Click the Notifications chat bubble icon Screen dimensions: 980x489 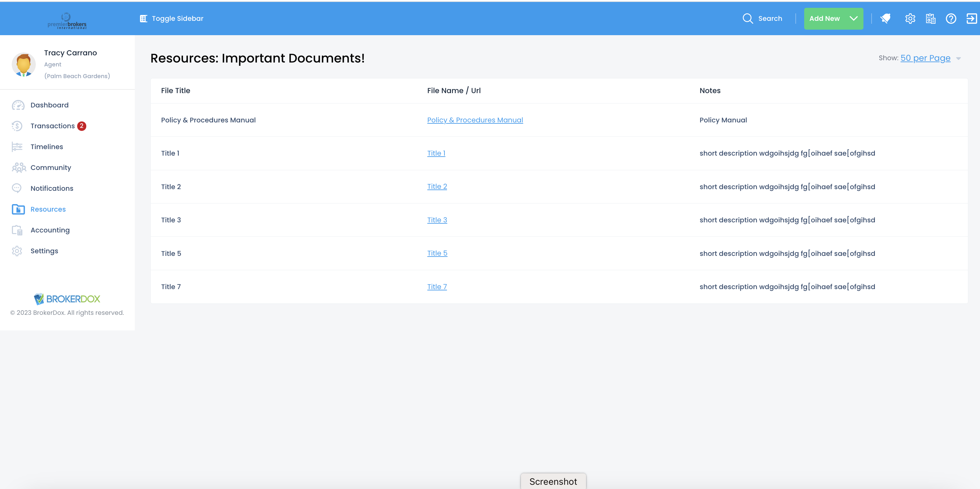point(17,188)
